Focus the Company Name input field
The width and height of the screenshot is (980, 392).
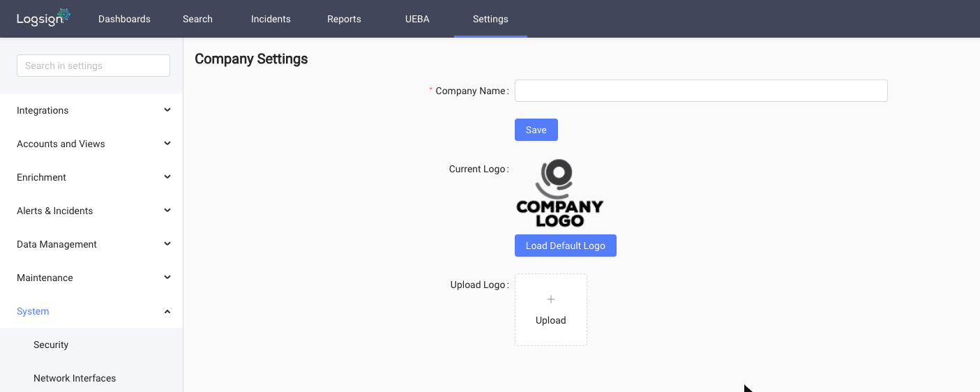[x=701, y=91]
